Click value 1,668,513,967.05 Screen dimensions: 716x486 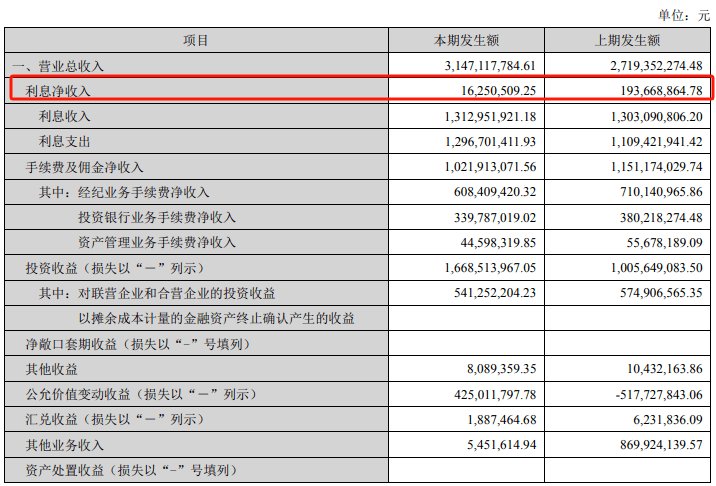click(x=490, y=268)
